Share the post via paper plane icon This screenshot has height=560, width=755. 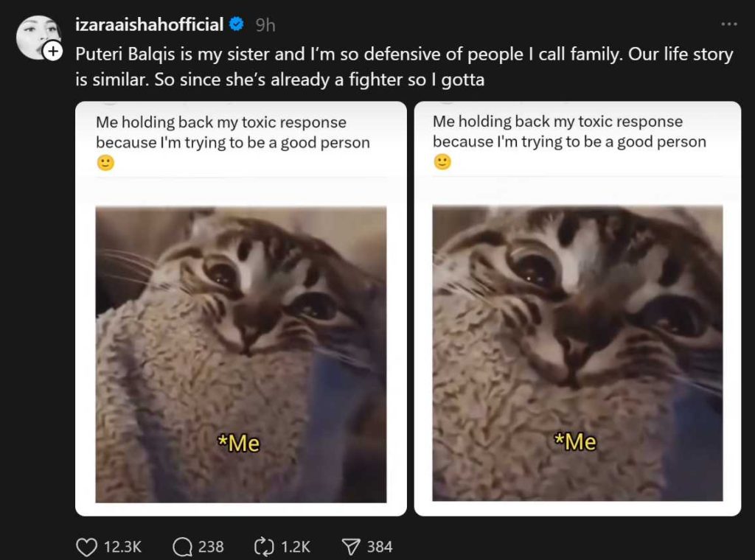pos(350,546)
